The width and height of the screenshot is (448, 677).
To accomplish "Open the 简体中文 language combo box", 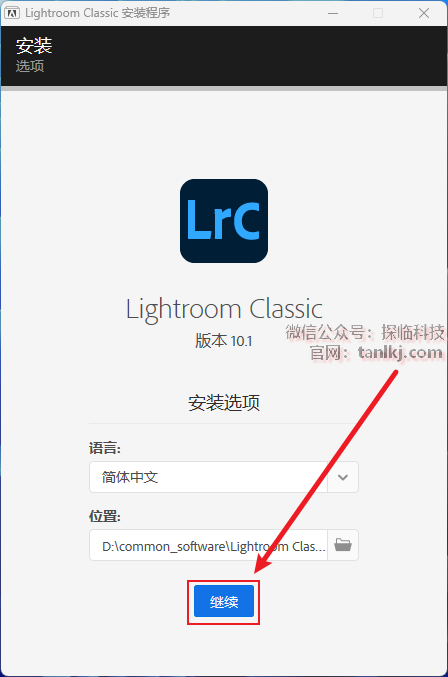I will [224, 477].
